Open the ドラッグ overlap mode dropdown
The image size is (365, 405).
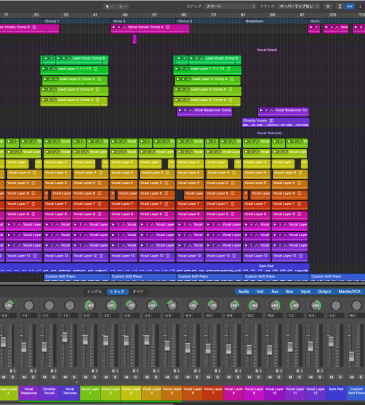point(299,6)
